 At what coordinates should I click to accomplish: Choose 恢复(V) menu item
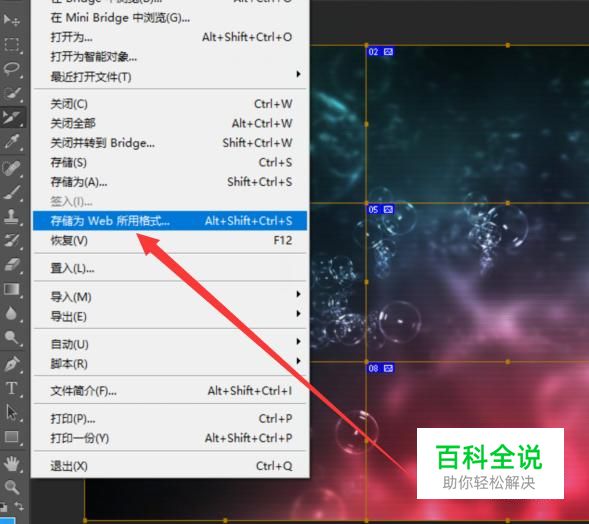coord(170,240)
